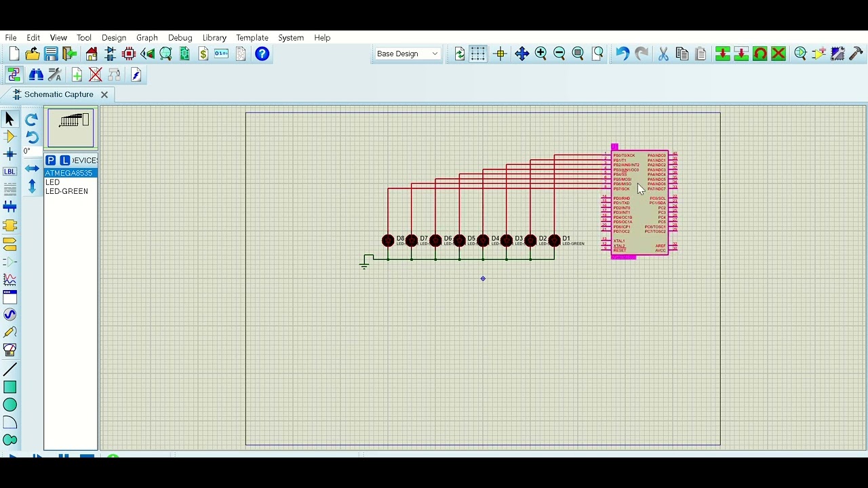Select the 2D green box drawing tool
Image resolution: width=868 pixels, height=488 pixels.
(x=9, y=388)
